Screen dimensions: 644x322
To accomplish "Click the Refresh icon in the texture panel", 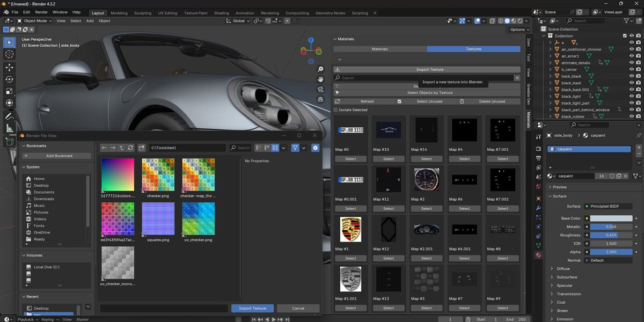I will [x=338, y=101].
